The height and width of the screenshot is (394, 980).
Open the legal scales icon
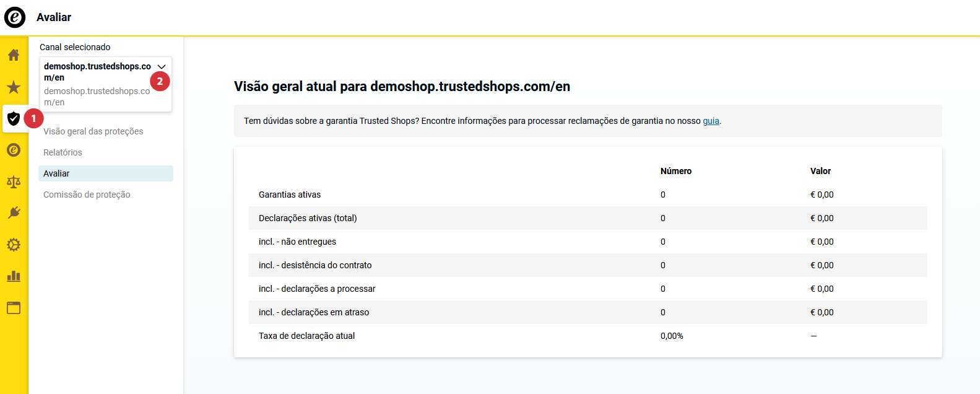coord(14,182)
